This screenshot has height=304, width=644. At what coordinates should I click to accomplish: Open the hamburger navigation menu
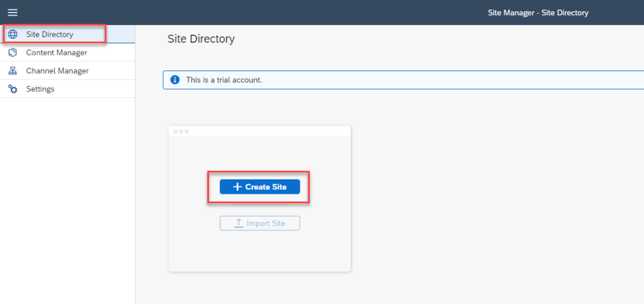(13, 13)
